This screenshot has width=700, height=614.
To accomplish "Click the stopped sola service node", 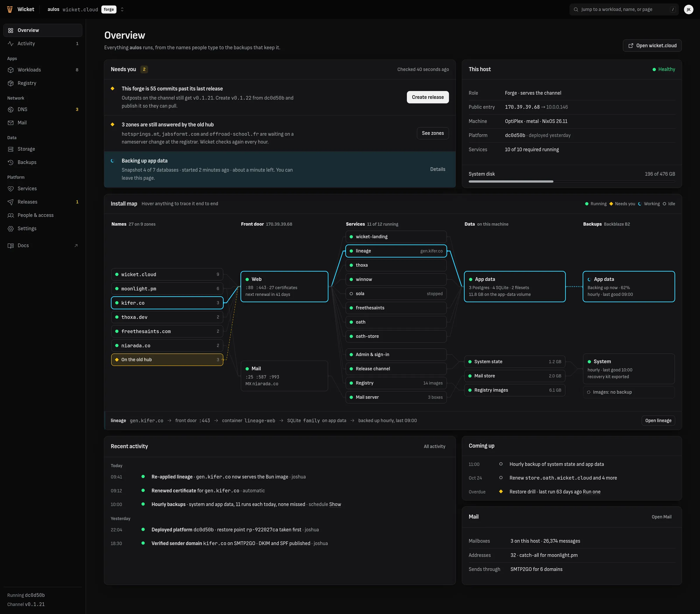I will [x=396, y=294].
